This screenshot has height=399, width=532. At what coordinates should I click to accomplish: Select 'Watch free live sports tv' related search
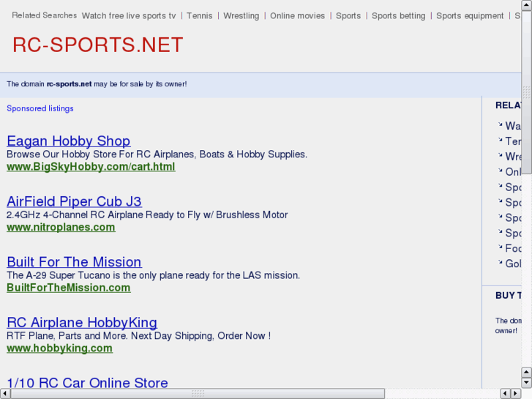[x=129, y=16]
